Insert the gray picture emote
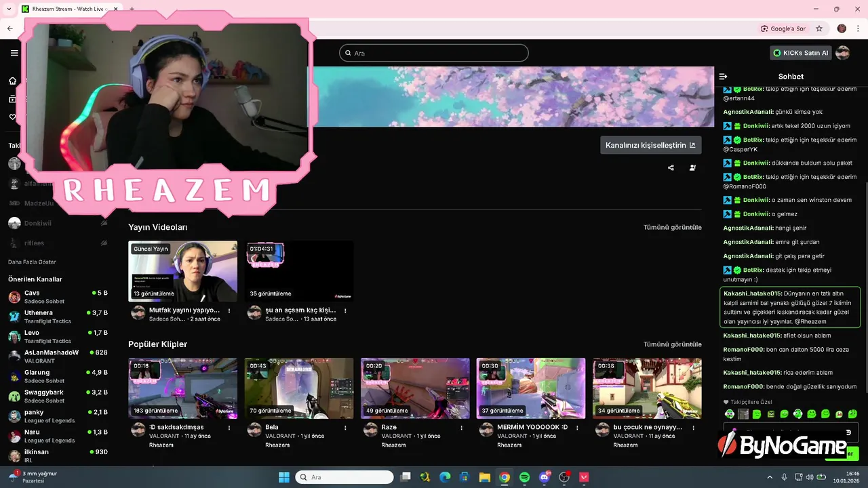The width and height of the screenshot is (868, 488). pos(743,413)
